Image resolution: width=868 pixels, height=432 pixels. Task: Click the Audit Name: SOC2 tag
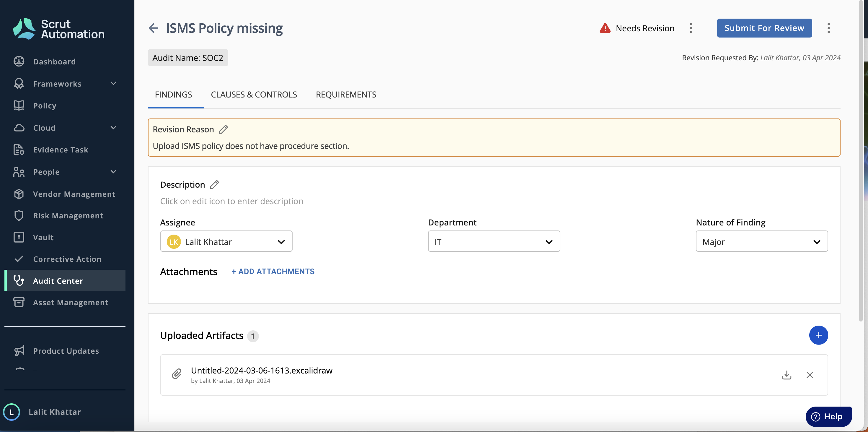point(188,58)
